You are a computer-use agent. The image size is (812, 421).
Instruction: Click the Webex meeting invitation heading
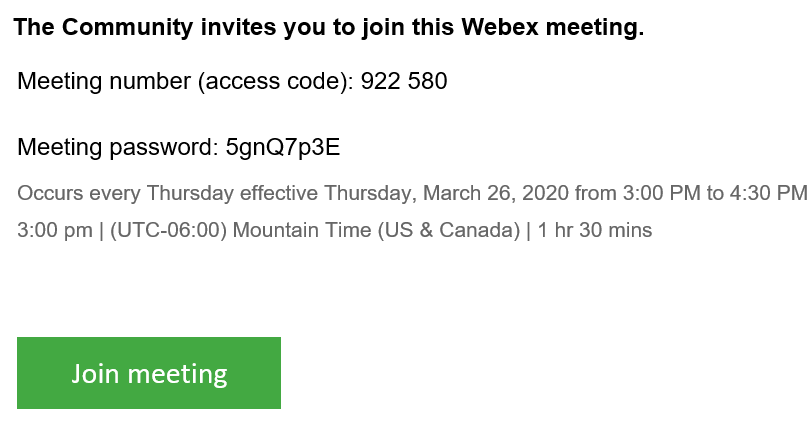[329, 27]
